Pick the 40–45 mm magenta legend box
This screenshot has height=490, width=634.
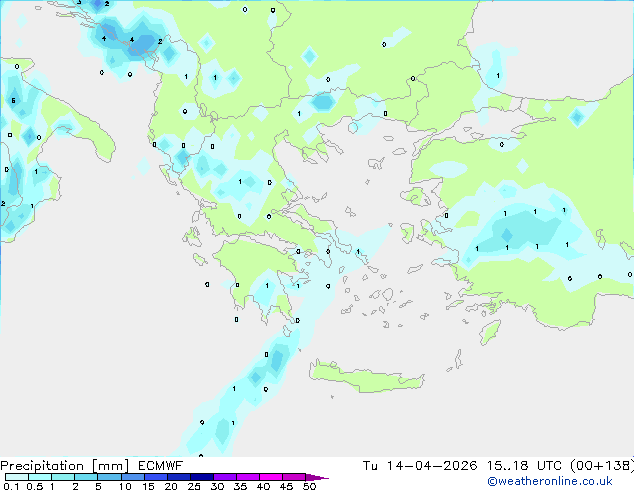[271, 477]
